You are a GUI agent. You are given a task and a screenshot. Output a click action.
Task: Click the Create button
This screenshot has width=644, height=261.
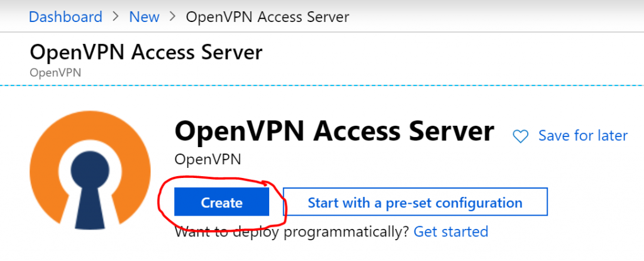pos(222,202)
